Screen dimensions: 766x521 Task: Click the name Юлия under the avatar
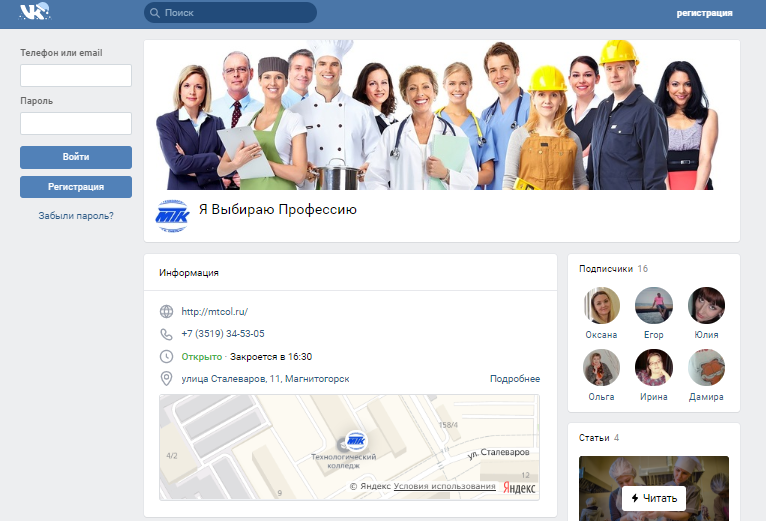point(706,335)
